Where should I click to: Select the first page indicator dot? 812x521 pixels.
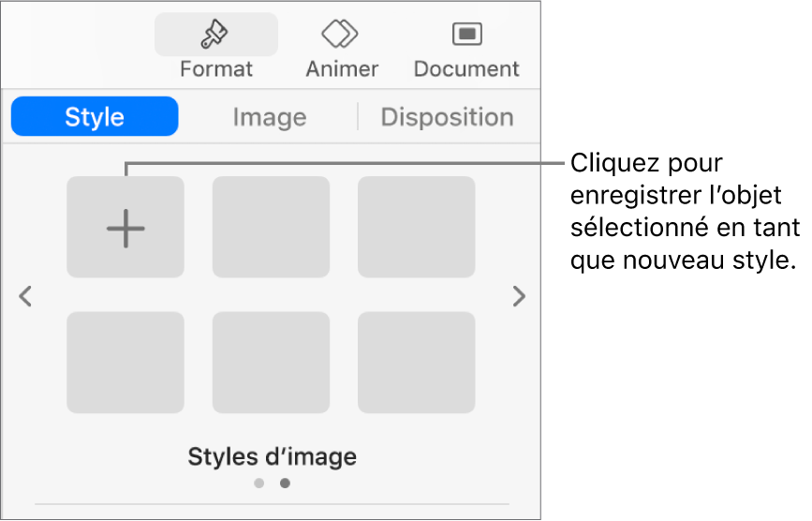coord(259,484)
